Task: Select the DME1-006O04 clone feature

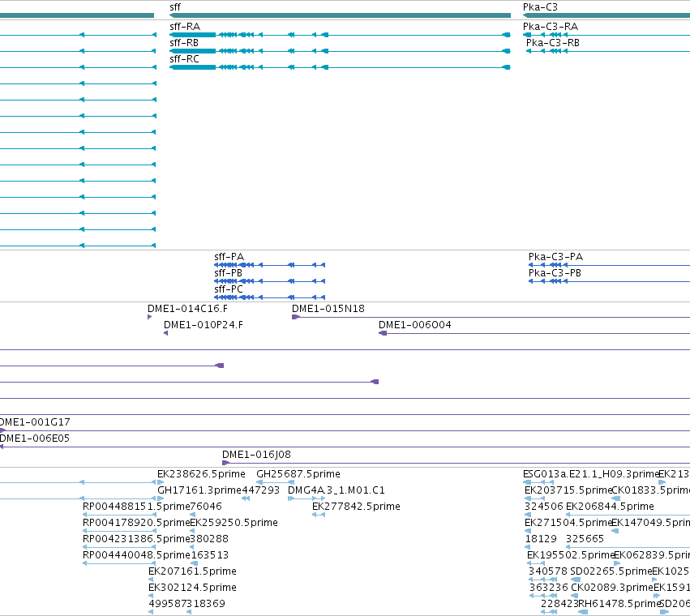Action: (x=534, y=333)
